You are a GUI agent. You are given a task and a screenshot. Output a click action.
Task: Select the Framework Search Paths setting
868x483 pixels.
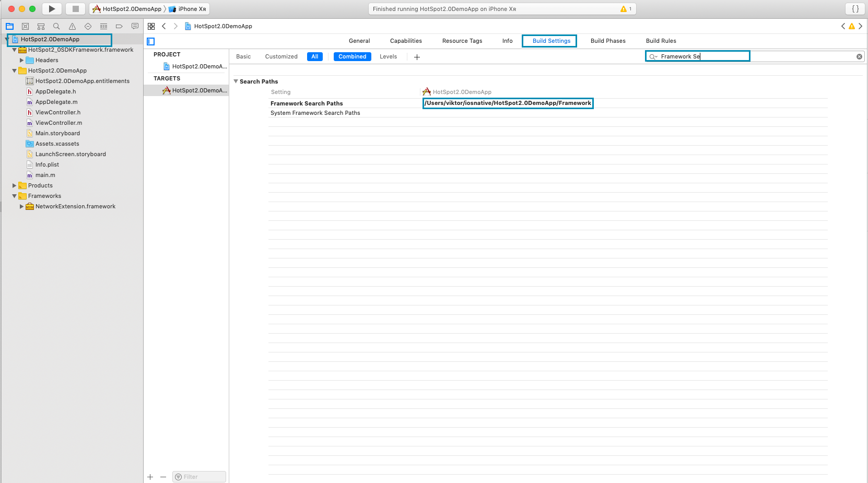tap(307, 103)
